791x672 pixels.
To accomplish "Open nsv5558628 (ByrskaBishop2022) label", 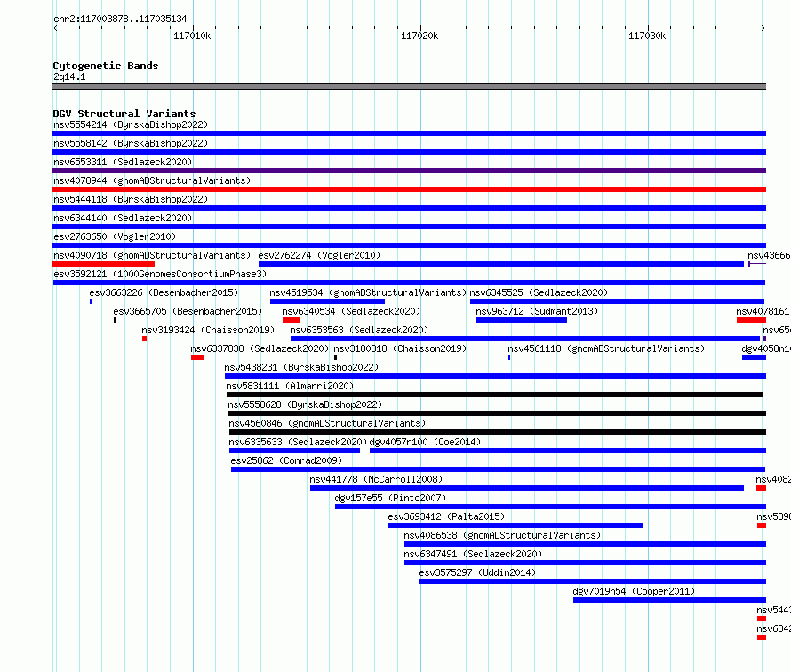I will coord(305,404).
